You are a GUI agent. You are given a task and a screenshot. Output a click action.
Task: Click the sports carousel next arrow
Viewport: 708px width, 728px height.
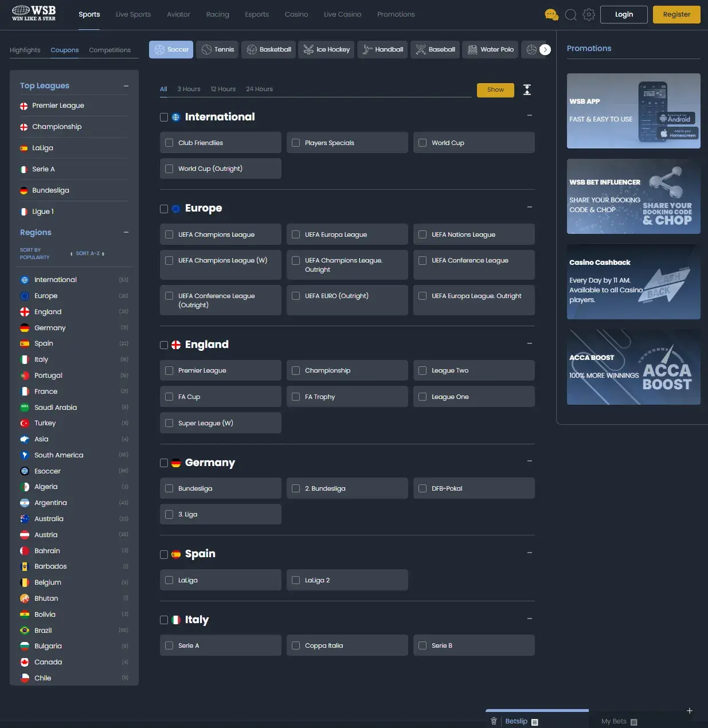pyautogui.click(x=545, y=50)
